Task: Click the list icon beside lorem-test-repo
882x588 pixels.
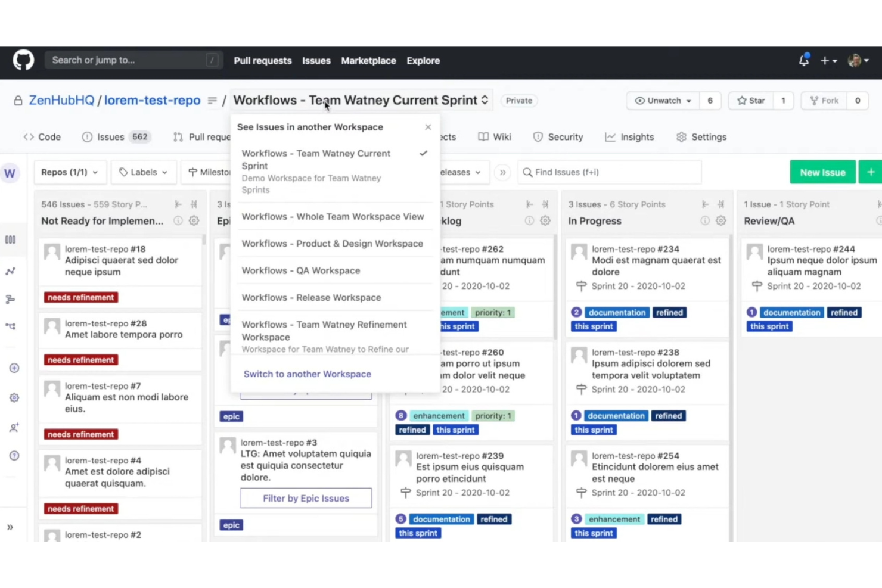Action: (212, 101)
